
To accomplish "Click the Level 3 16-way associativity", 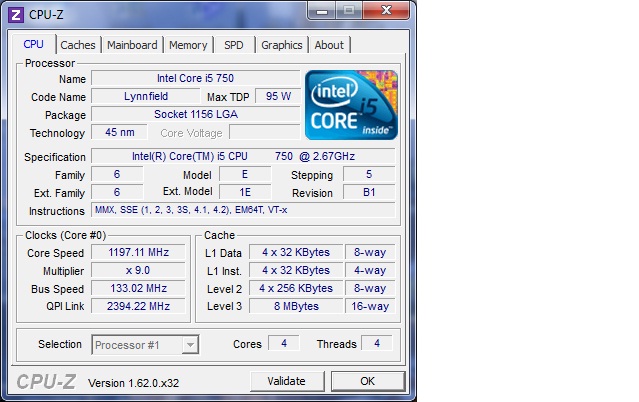I will click(370, 306).
